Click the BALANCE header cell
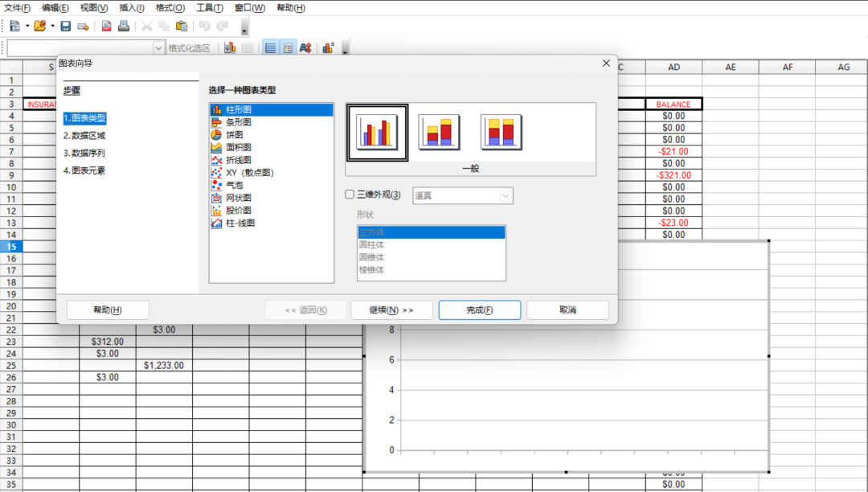 point(674,104)
